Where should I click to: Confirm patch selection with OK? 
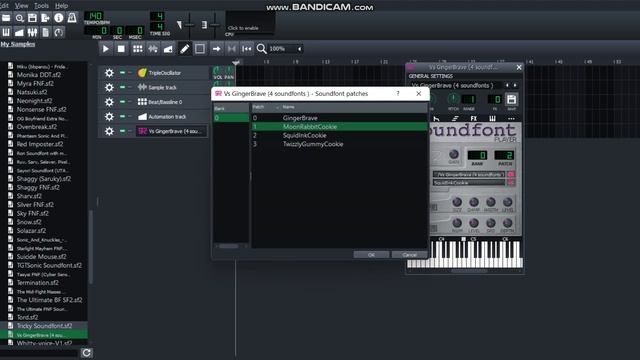coord(371,255)
